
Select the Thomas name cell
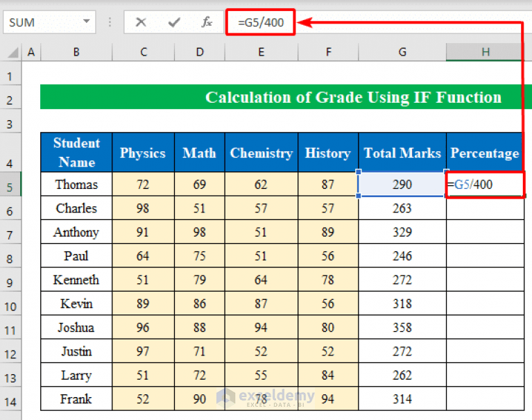76,185
